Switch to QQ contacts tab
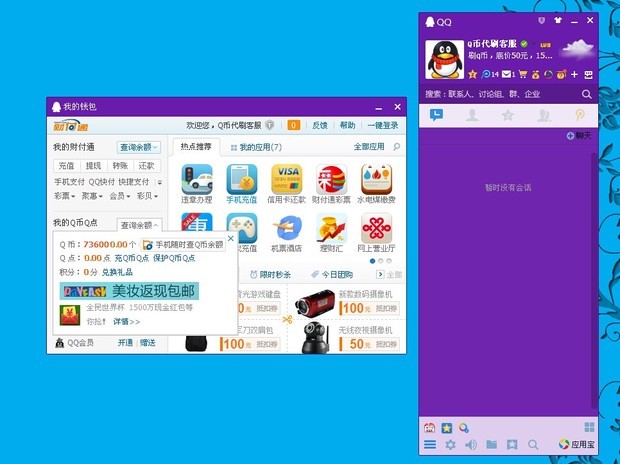 pos(472,115)
